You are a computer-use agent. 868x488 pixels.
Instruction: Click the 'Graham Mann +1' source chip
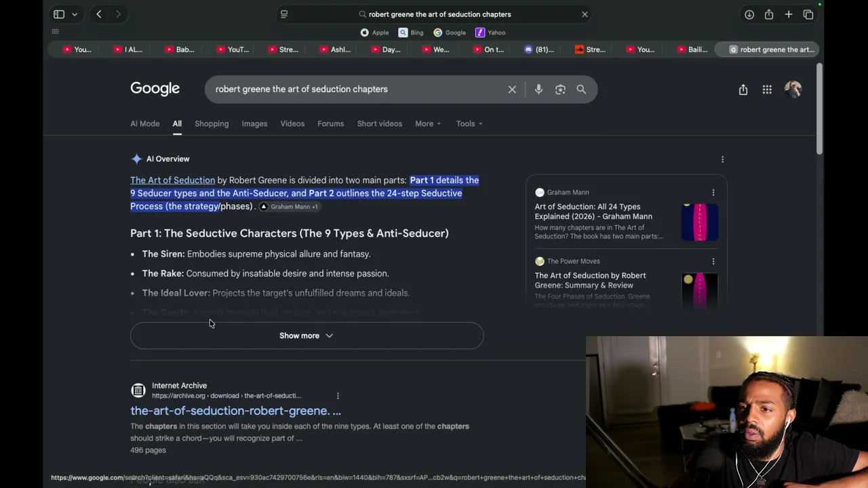289,207
